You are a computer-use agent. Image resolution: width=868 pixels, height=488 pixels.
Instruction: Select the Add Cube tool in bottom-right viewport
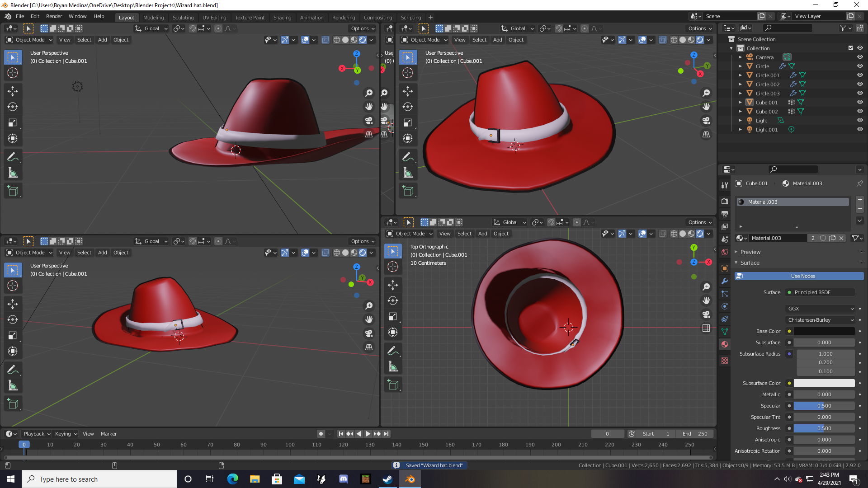click(393, 385)
